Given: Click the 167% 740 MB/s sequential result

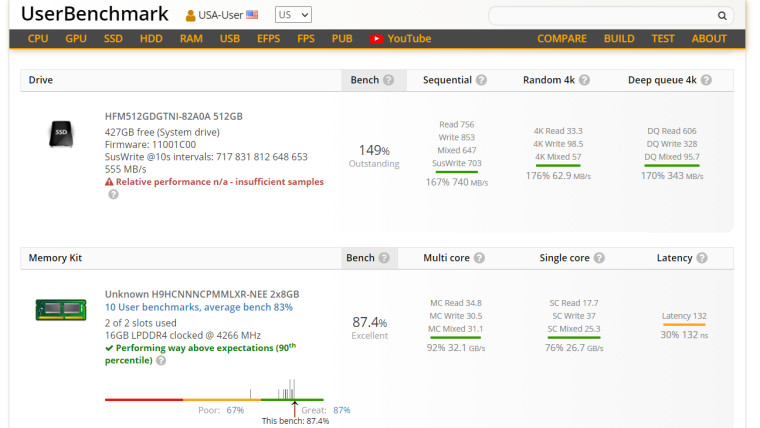Looking at the screenshot, I should pos(457,182).
